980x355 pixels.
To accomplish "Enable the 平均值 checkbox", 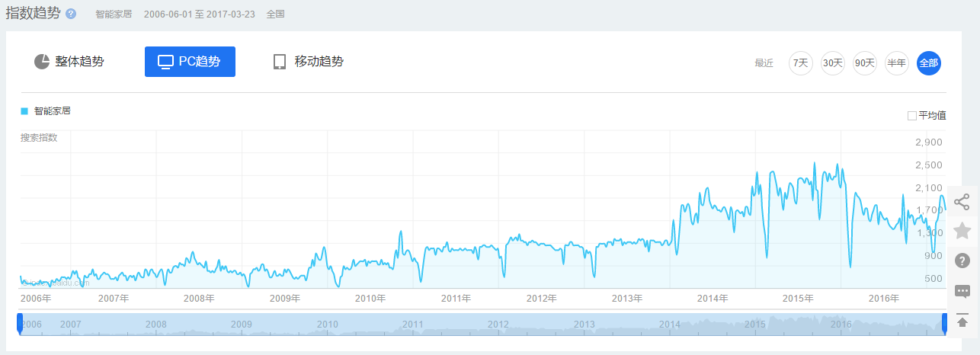I will [911, 116].
